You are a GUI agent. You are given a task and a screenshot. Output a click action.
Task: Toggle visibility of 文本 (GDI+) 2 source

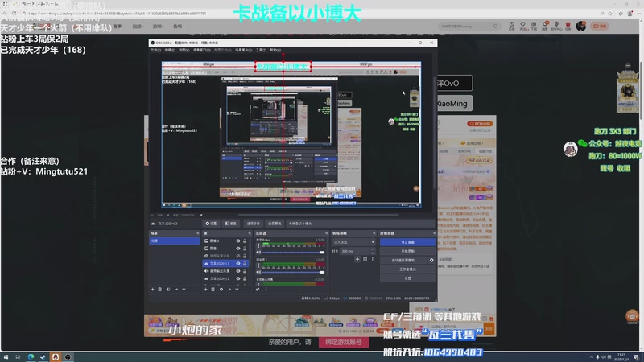click(237, 278)
